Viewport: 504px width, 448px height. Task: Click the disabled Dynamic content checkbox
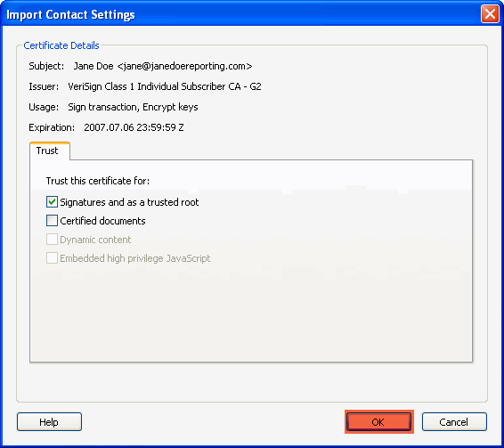pyautogui.click(x=52, y=240)
